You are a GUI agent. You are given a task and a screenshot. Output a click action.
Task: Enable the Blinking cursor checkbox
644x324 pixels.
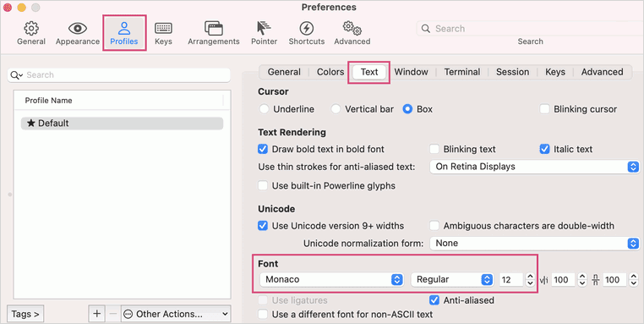pos(544,109)
